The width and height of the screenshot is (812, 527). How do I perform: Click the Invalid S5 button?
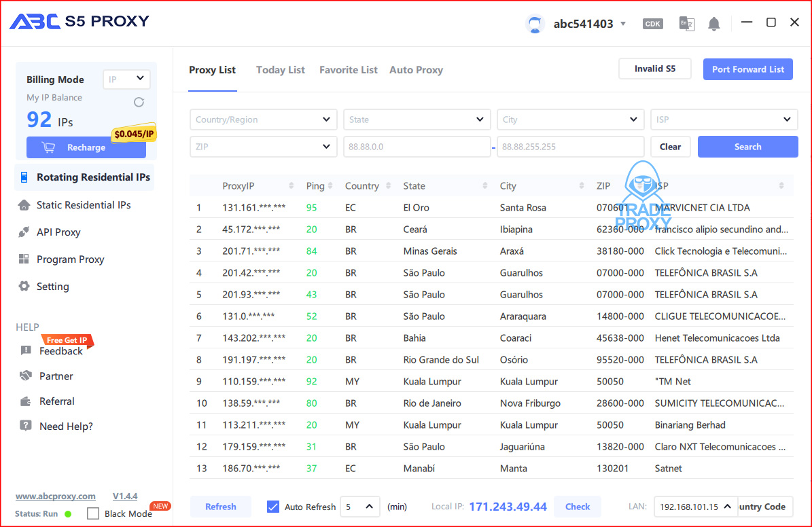point(655,69)
